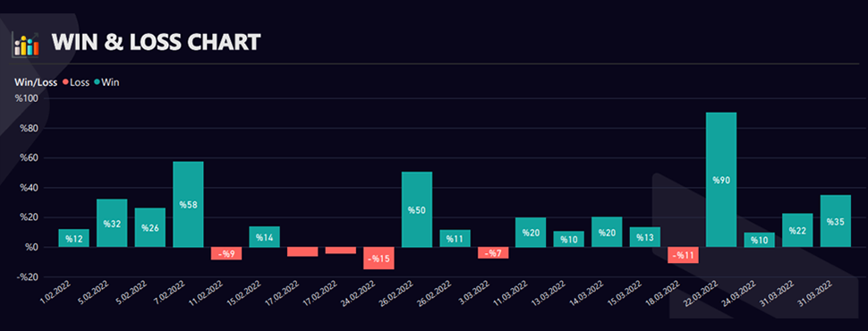Click the last %35 bar for 31.03.2022
The height and width of the screenshot is (331, 868).
click(836, 221)
